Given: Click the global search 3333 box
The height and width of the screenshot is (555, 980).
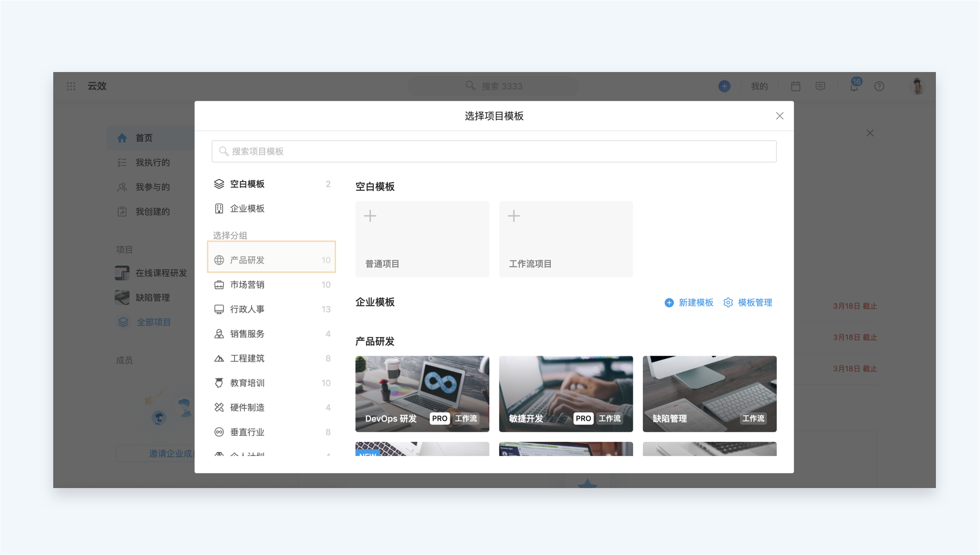Looking at the screenshot, I should 494,86.
